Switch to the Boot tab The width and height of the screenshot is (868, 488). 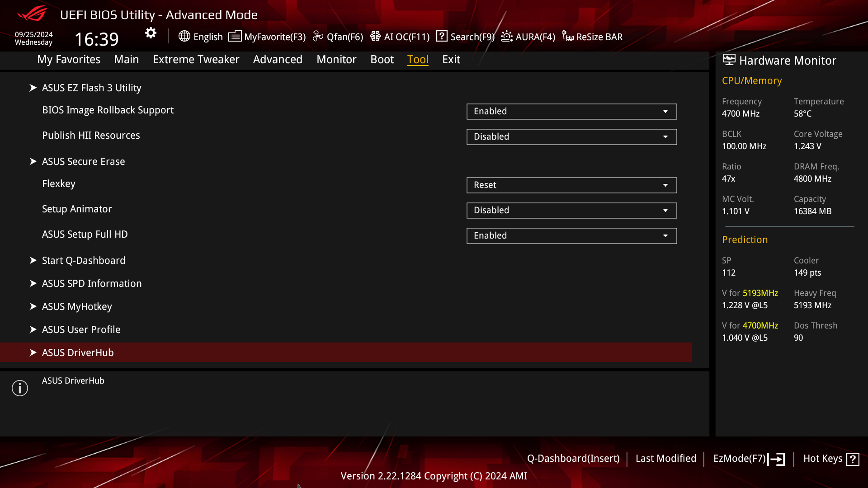click(382, 59)
